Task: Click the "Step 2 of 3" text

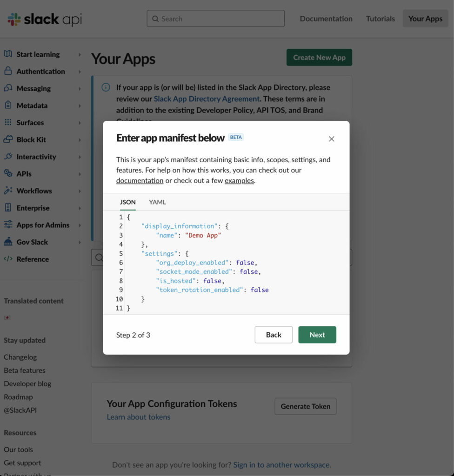Action: tap(133, 335)
